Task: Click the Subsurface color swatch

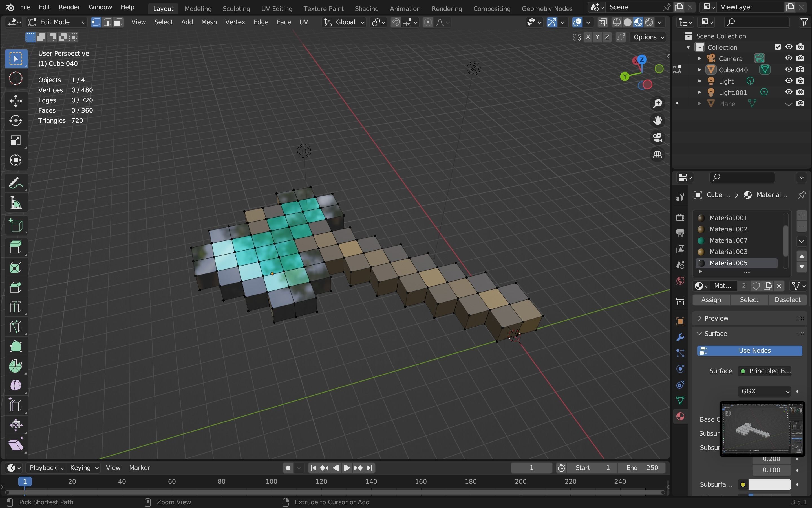Action: [769, 485]
